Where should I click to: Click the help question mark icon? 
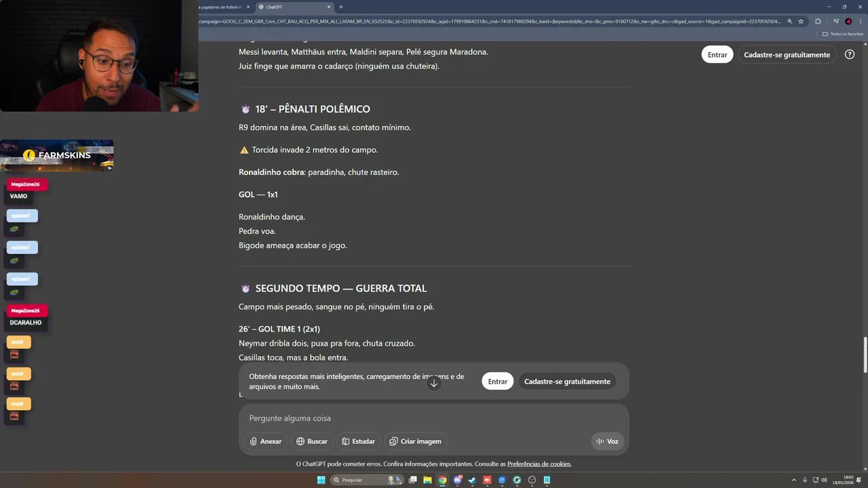click(850, 54)
